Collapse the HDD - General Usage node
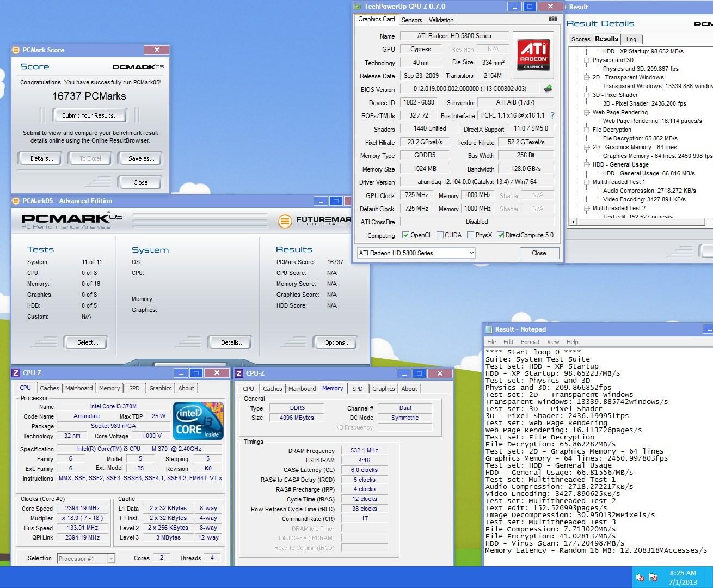This screenshot has height=588, width=713. tap(587, 164)
